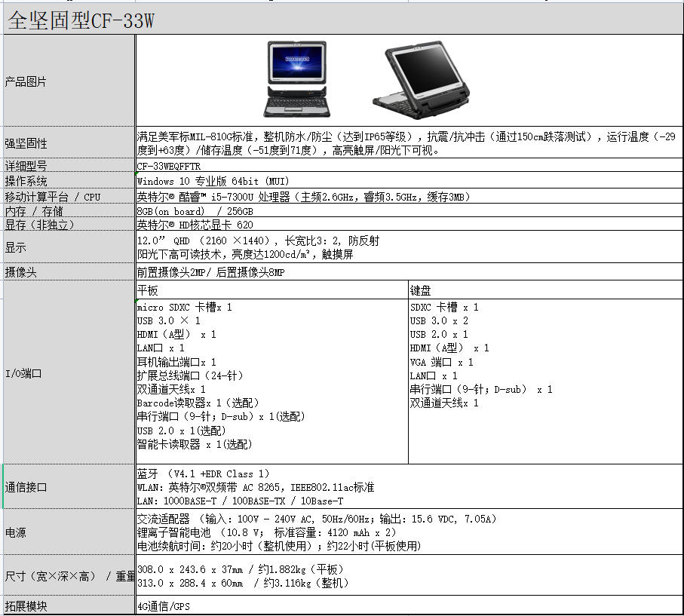This screenshot has height=616, width=684.
Task: Select the title cell 全坚固型CF-33W
Action: [343, 19]
